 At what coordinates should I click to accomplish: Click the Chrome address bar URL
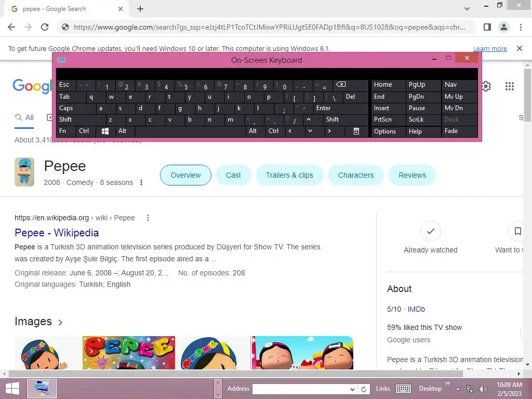[x=270, y=27]
